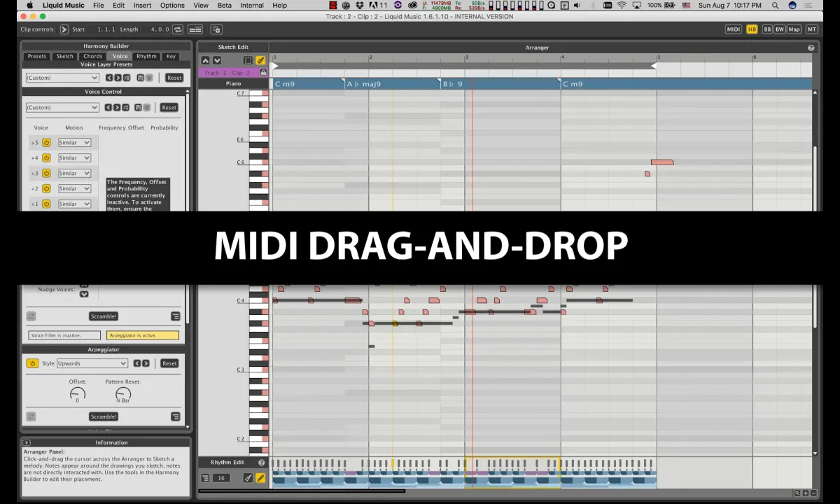Open the +3 voice Motion dropdown

[74, 174]
